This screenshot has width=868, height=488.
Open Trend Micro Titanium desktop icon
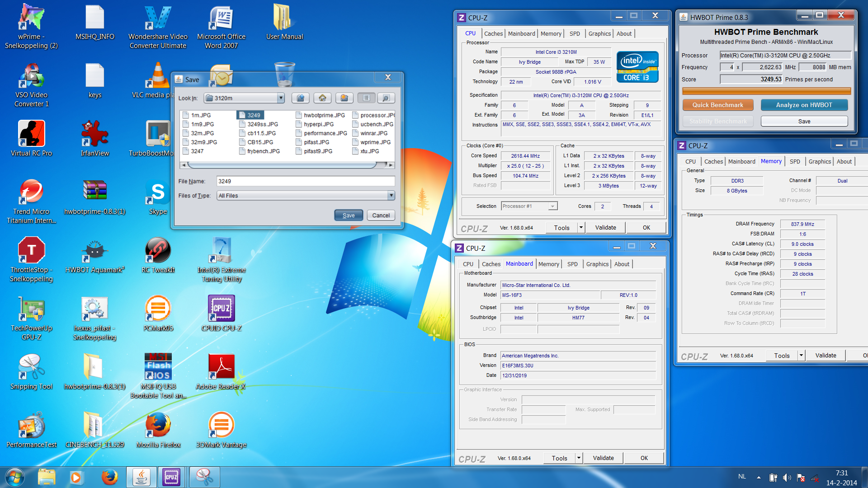tap(31, 201)
